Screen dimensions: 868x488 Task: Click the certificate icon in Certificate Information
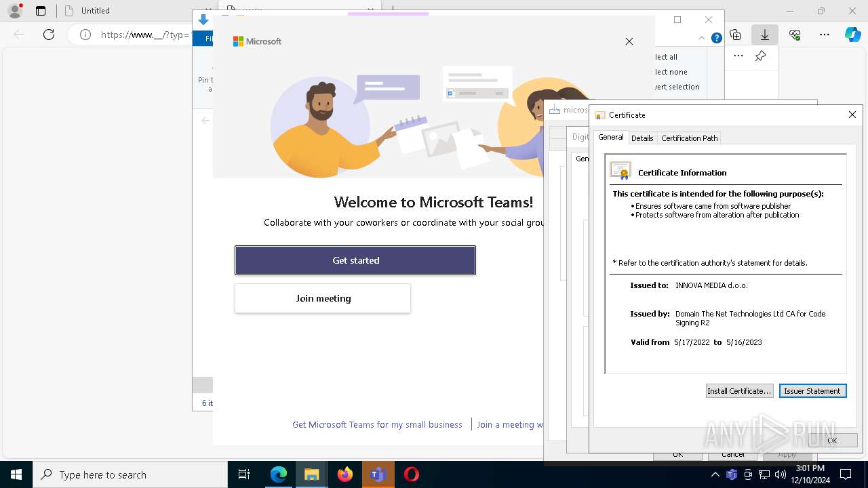[620, 171]
